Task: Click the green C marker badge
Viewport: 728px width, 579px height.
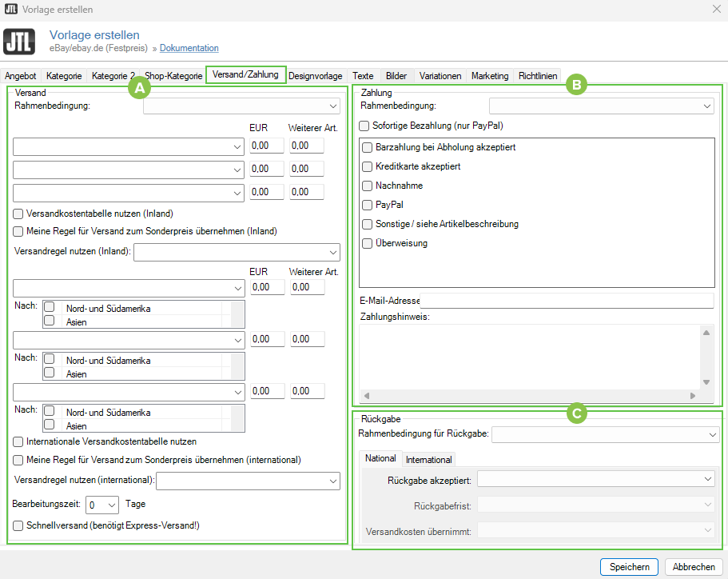Action: point(576,413)
